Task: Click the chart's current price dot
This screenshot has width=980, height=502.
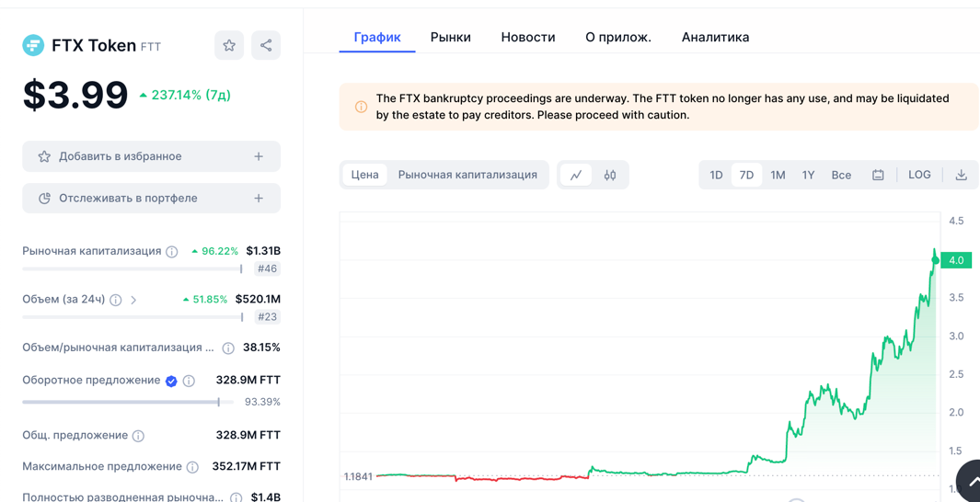Action: pyautogui.click(x=935, y=260)
